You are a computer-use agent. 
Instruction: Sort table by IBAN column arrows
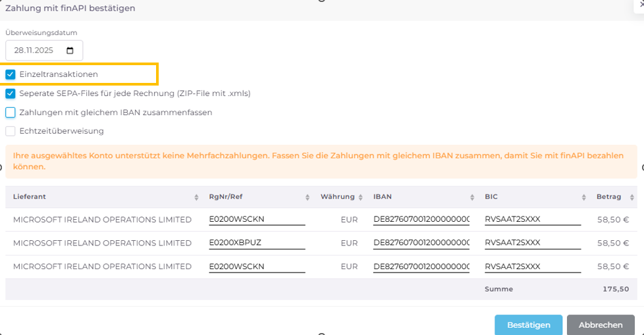pyautogui.click(x=472, y=197)
